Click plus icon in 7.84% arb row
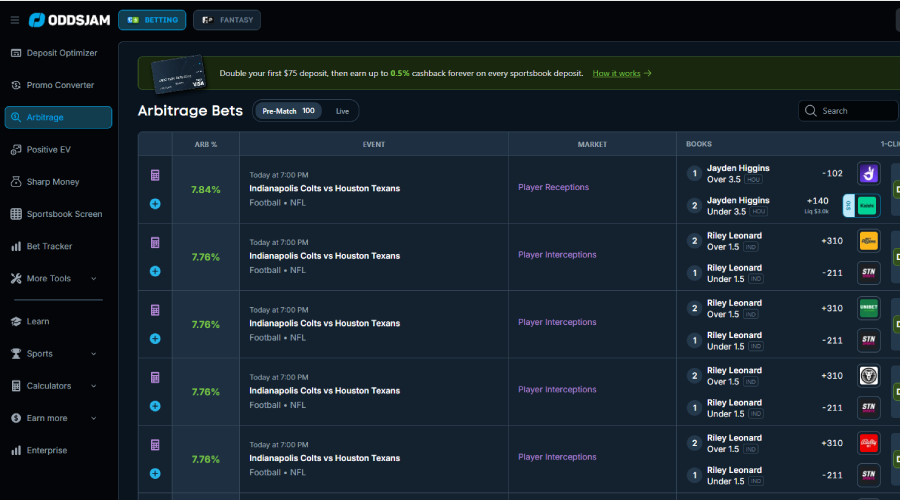This screenshot has height=500, width=900. point(155,204)
